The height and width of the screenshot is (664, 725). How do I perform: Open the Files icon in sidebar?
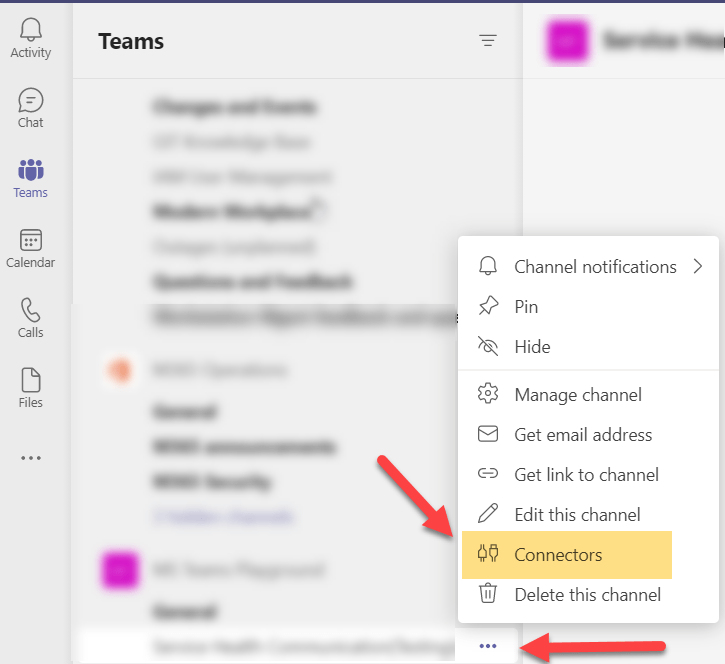tap(31, 388)
